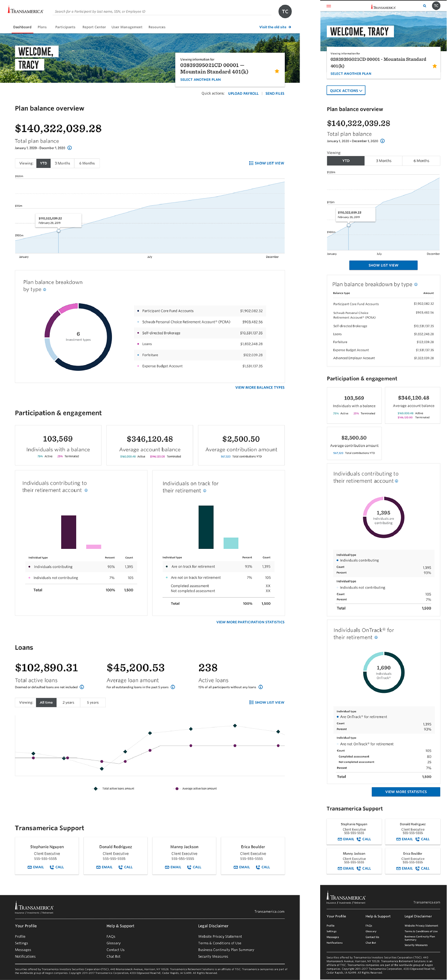The width and height of the screenshot is (447, 980).
Task: Click the Upload Payroll quick action
Action: [x=243, y=94]
